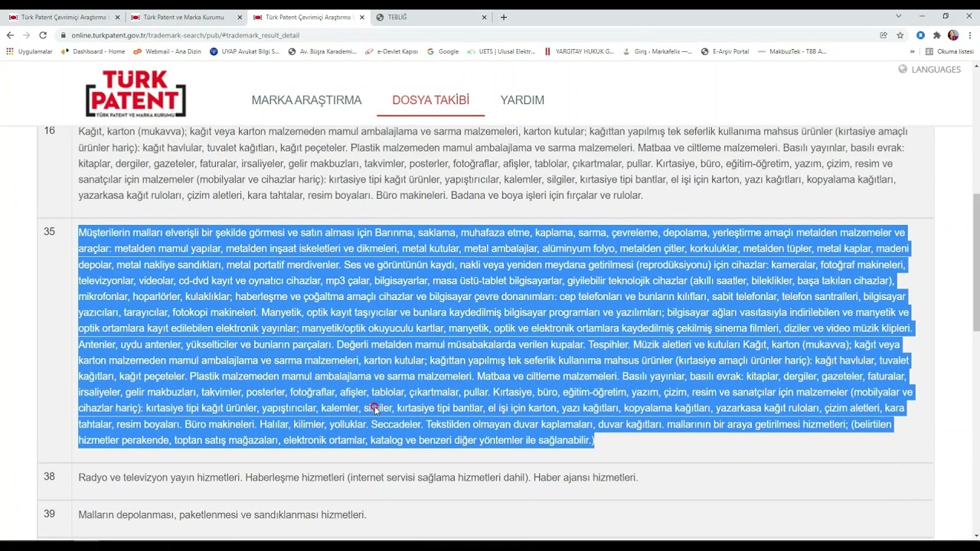Close the Türk Patent ve Marka Kurumu tab
980x551 pixels.
point(240,17)
